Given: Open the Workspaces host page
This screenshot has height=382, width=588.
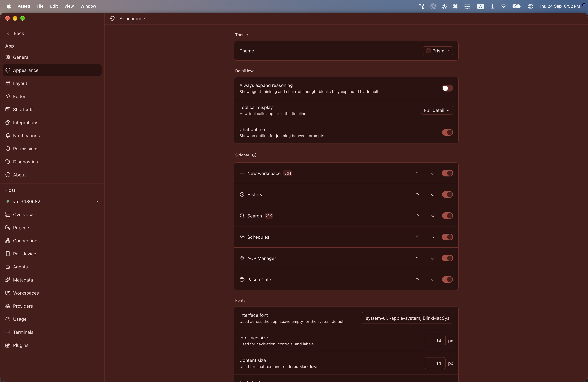Looking at the screenshot, I should click(x=52, y=293).
